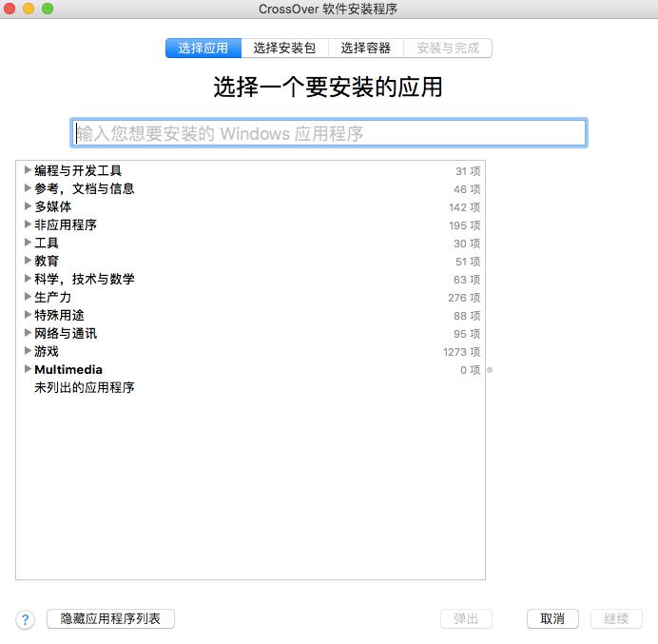Focus the Windows 应用程序 search field
This screenshot has width=658, height=644.
329,133
